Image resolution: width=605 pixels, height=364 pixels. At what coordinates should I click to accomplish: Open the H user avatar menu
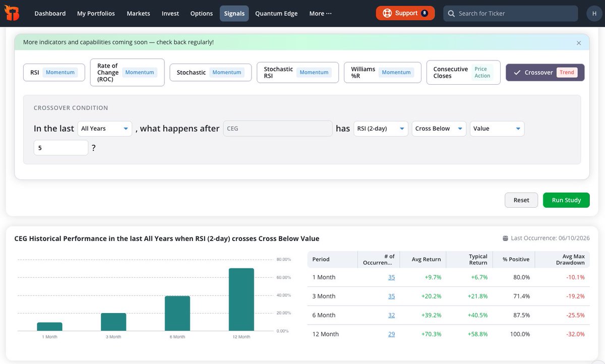[x=594, y=14]
